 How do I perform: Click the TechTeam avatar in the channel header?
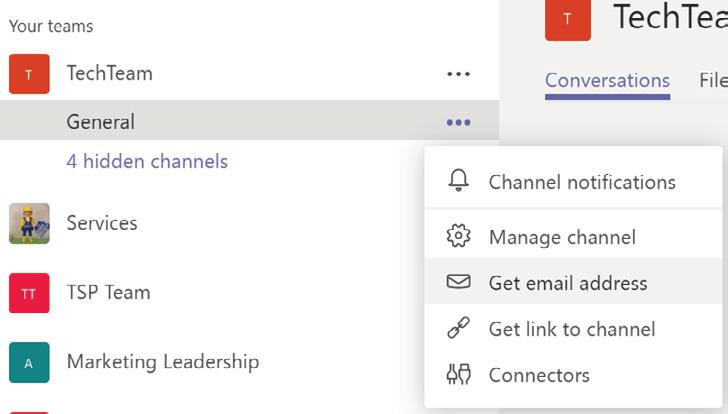click(567, 19)
